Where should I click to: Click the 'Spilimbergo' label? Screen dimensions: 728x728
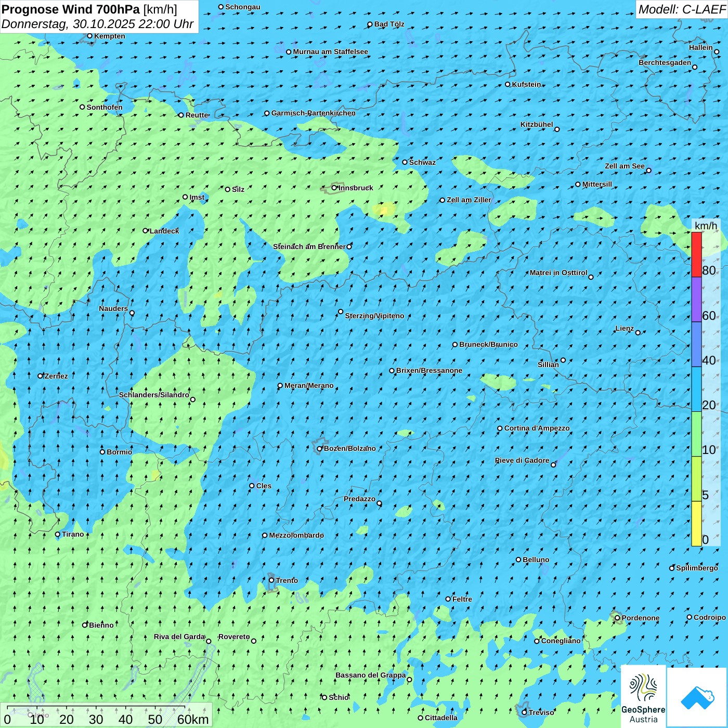point(697,568)
